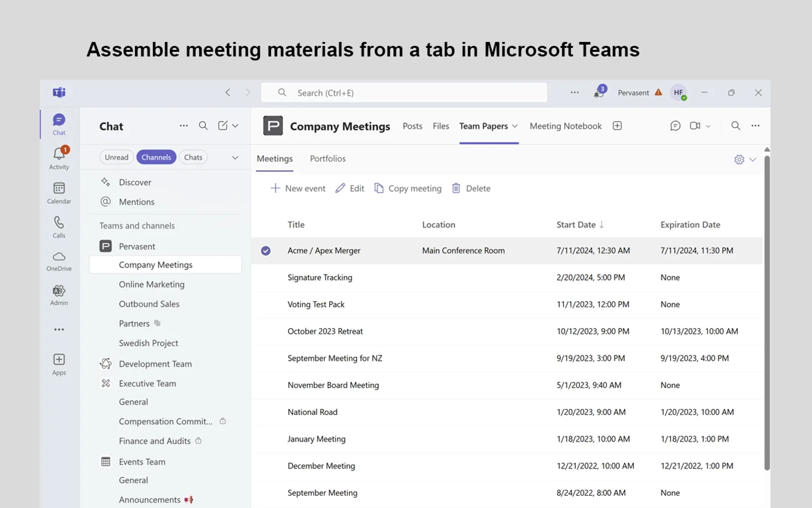Open the Calls phone icon
Image resolution: width=812 pixels, height=508 pixels.
[59, 227]
